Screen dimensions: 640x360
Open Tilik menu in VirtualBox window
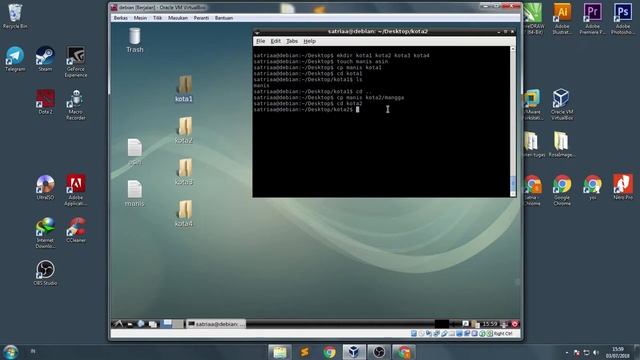[x=158, y=18]
